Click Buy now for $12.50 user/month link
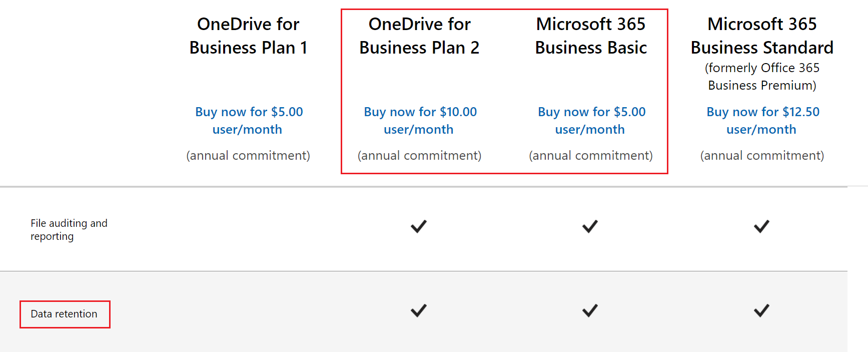 point(762,120)
